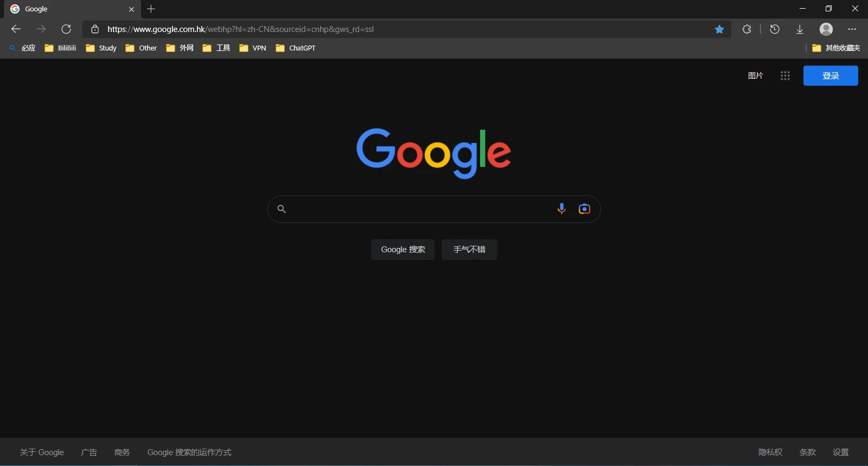The width and height of the screenshot is (868, 466).
Task: Restore down the browser window
Action: click(x=828, y=9)
